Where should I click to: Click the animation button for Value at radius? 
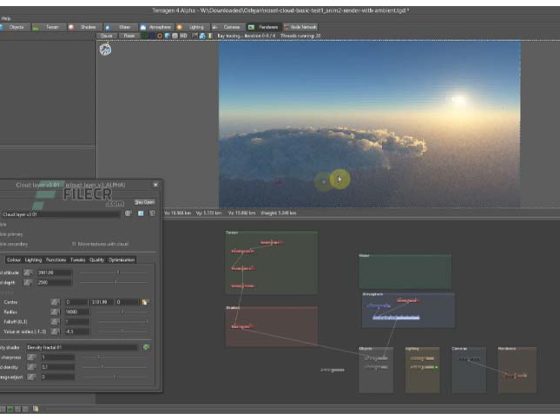click(x=55, y=331)
